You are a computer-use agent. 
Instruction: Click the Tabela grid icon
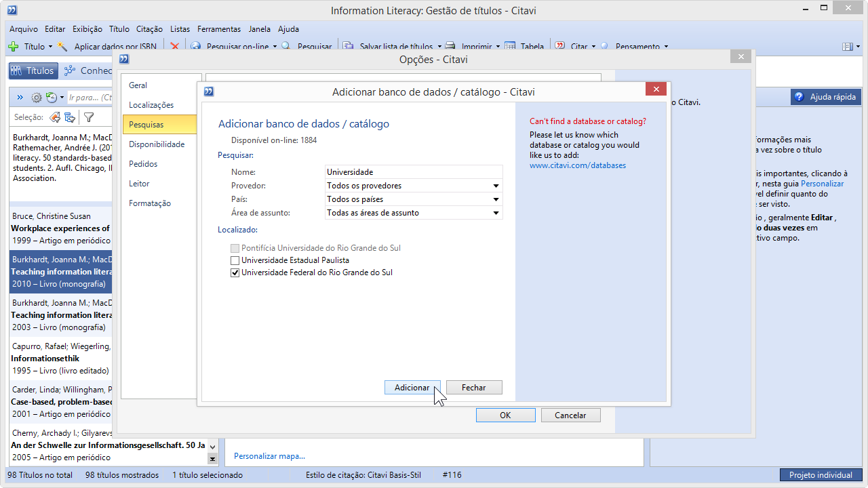coord(510,47)
